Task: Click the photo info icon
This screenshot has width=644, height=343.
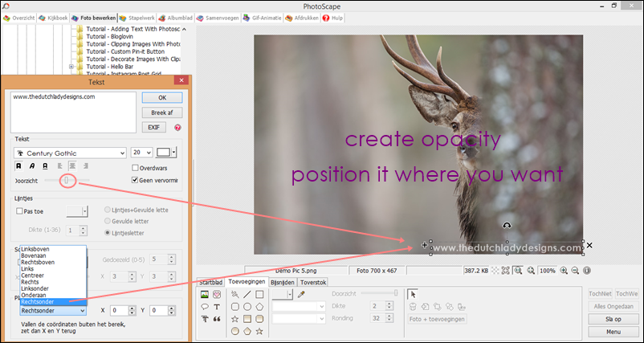Action: [587, 271]
